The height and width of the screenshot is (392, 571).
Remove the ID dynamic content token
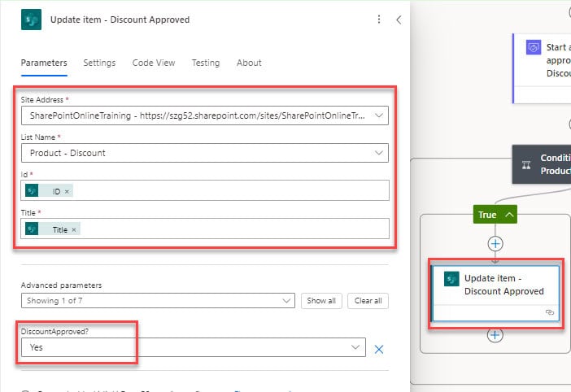(67, 191)
